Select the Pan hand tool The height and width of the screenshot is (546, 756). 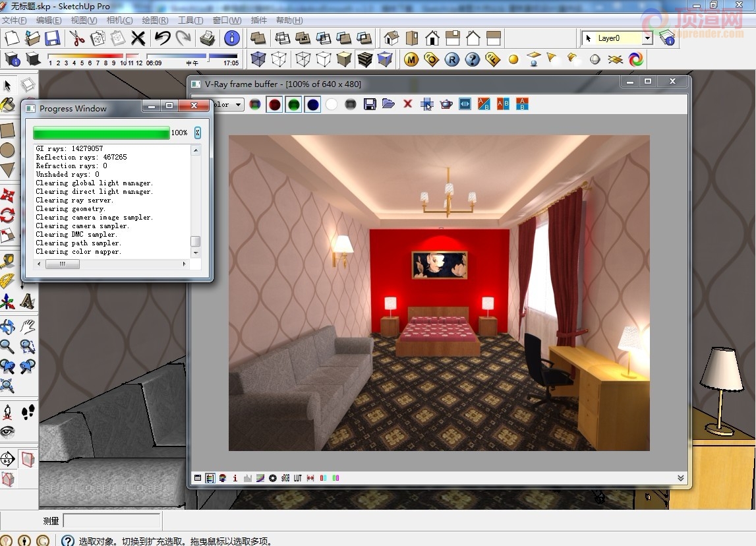click(28, 326)
